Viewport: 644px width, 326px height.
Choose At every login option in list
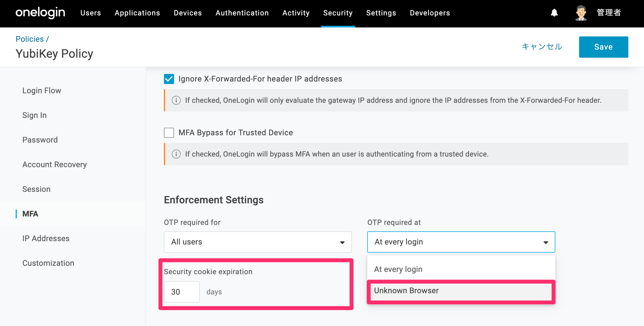tap(461, 269)
